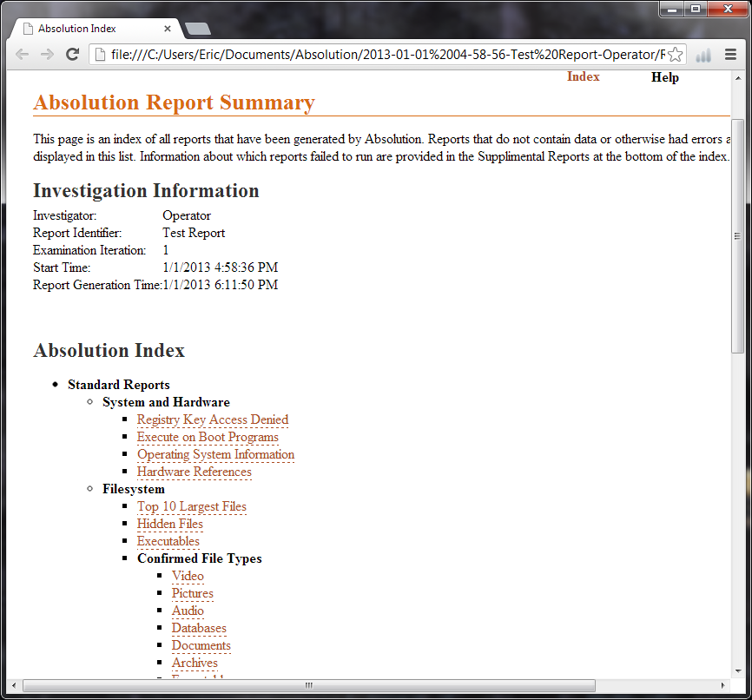This screenshot has height=700, width=752.
Task: Open the browser menu (hamburger icon)
Action: (x=729, y=54)
